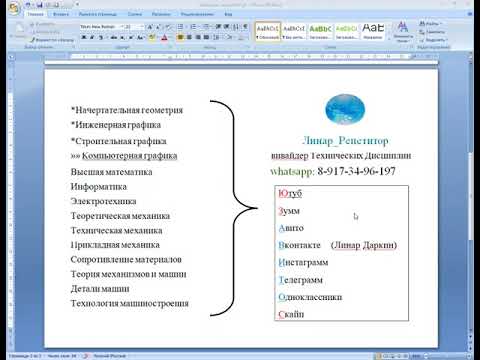480x360 pixels.
Task: Open the line spacing dropdown
Action: [x=217, y=37]
